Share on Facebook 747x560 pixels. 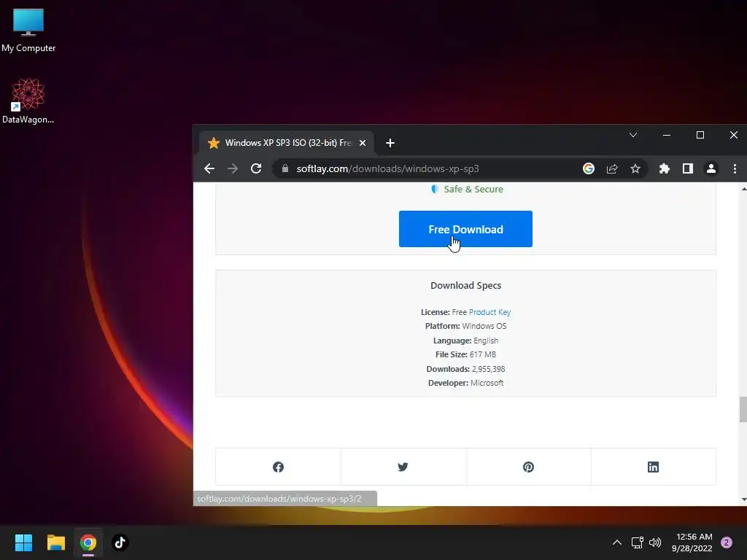(x=278, y=467)
